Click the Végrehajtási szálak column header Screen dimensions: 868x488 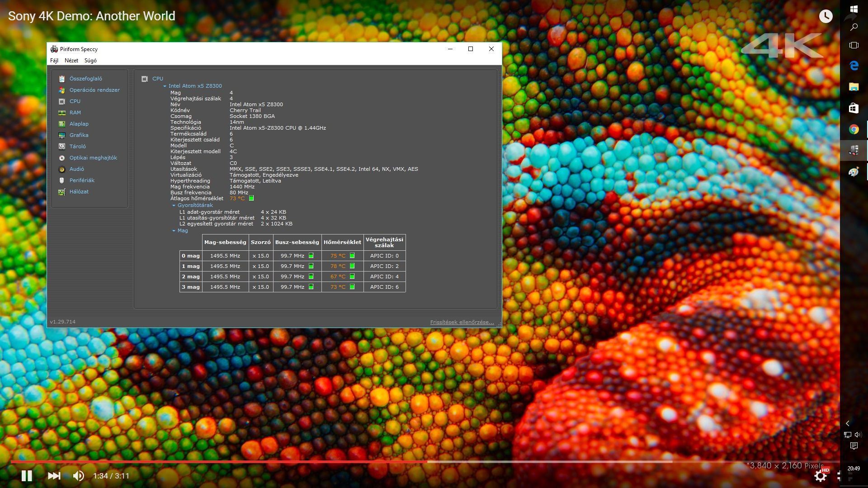click(384, 242)
